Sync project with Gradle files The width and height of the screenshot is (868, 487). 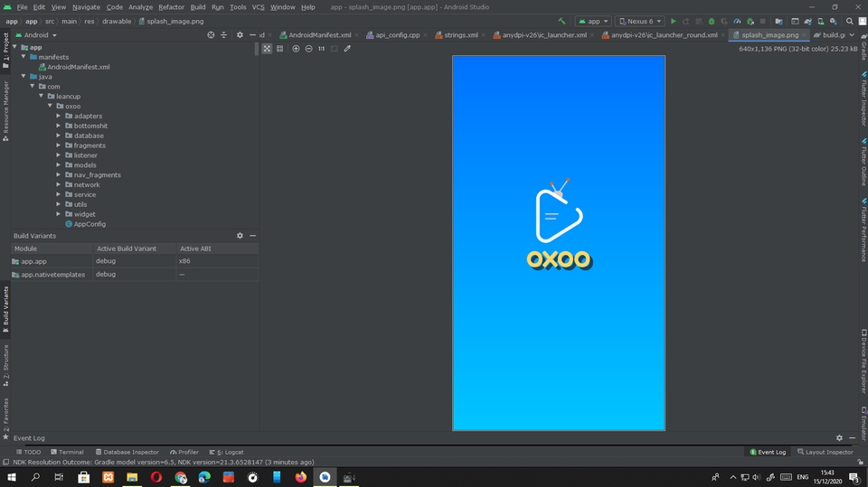[807, 21]
